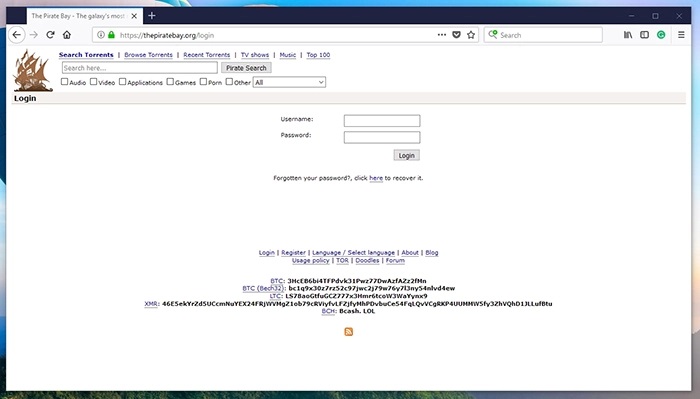
Task: Open page actions three-dot menu
Action: (x=442, y=35)
